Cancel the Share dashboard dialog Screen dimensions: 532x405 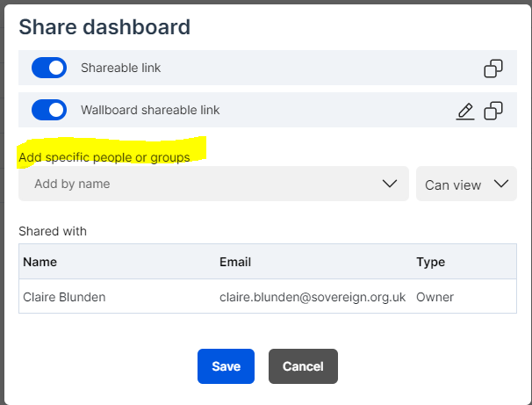[x=303, y=366]
